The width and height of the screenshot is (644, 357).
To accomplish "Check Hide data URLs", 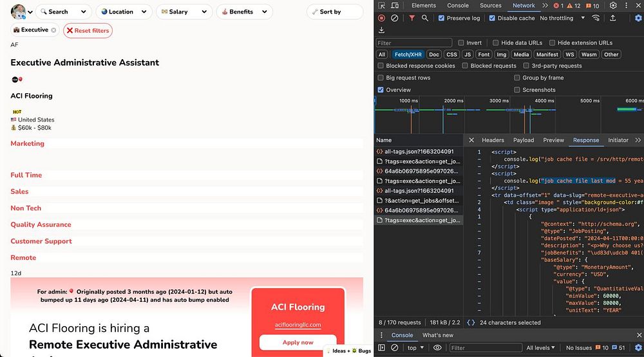I will 496,42.
